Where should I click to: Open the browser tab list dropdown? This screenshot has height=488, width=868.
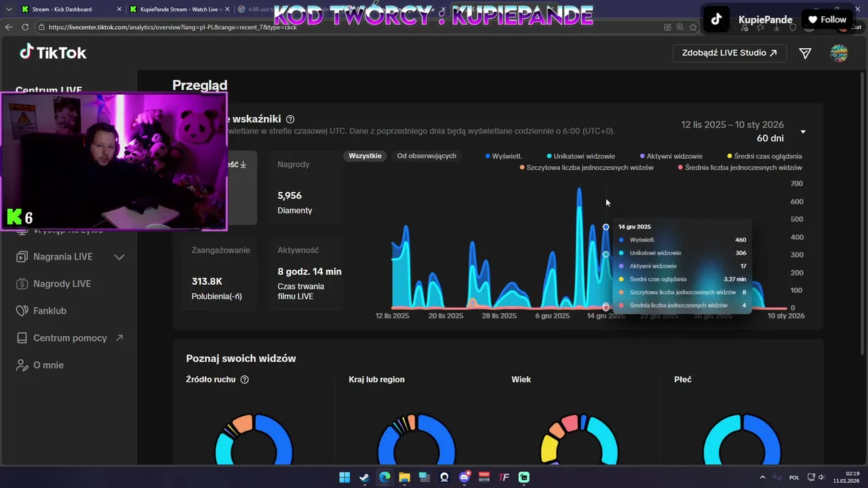click(9, 9)
